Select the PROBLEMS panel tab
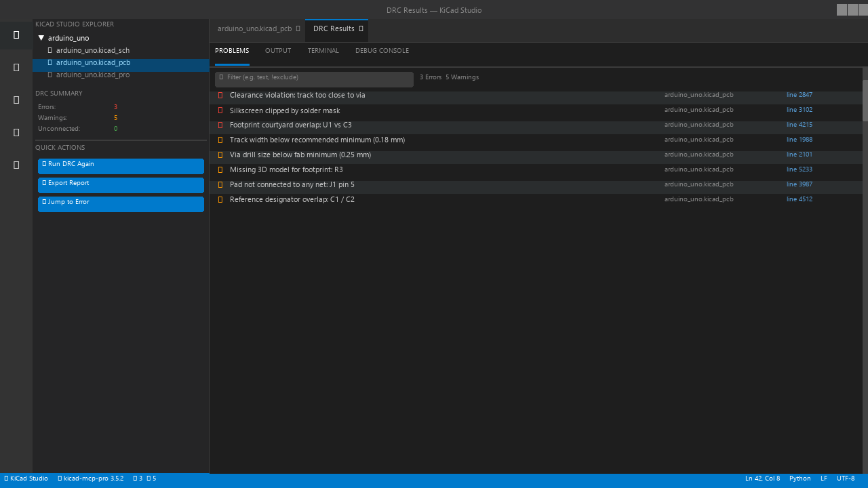 (232, 51)
